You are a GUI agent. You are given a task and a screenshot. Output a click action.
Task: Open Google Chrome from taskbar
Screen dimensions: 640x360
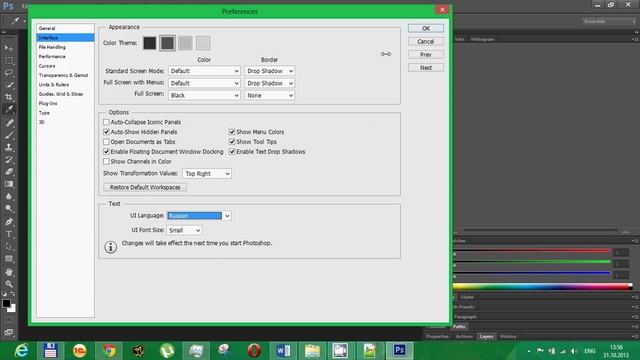pyautogui.click(x=109, y=350)
